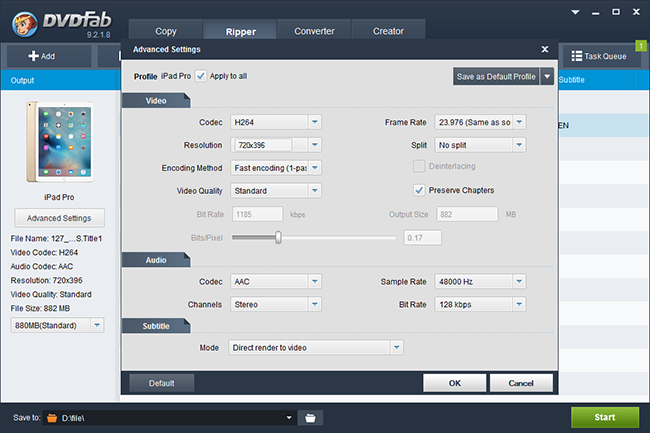Switch to the Copy tab
The image size is (650, 433).
(x=166, y=31)
